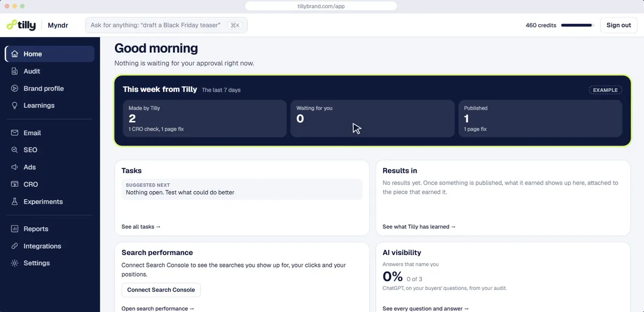The width and height of the screenshot is (644, 312).
Task: Open search performance link
Action: point(158,309)
